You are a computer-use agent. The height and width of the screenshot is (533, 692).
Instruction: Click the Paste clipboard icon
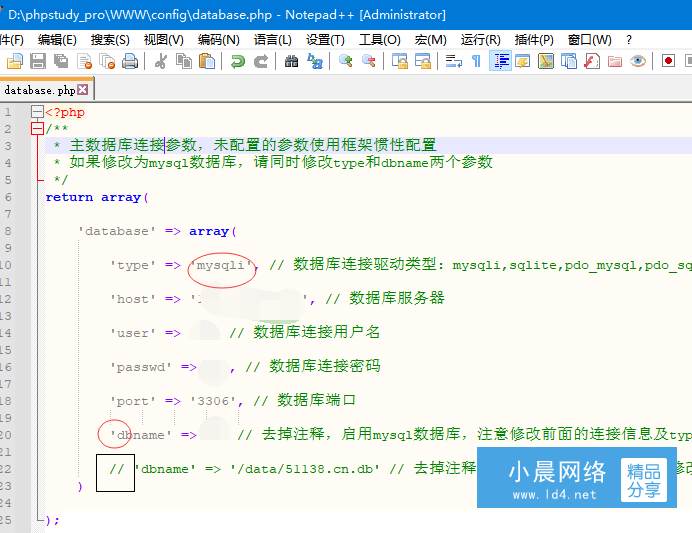207,62
